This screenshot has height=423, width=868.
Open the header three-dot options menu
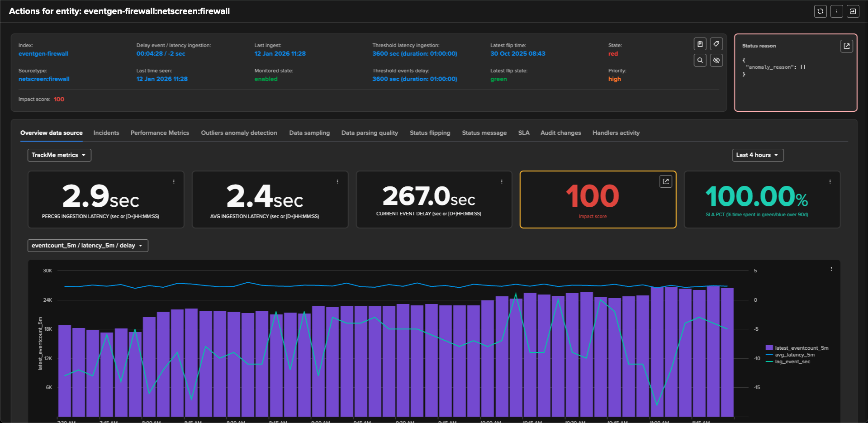point(836,11)
